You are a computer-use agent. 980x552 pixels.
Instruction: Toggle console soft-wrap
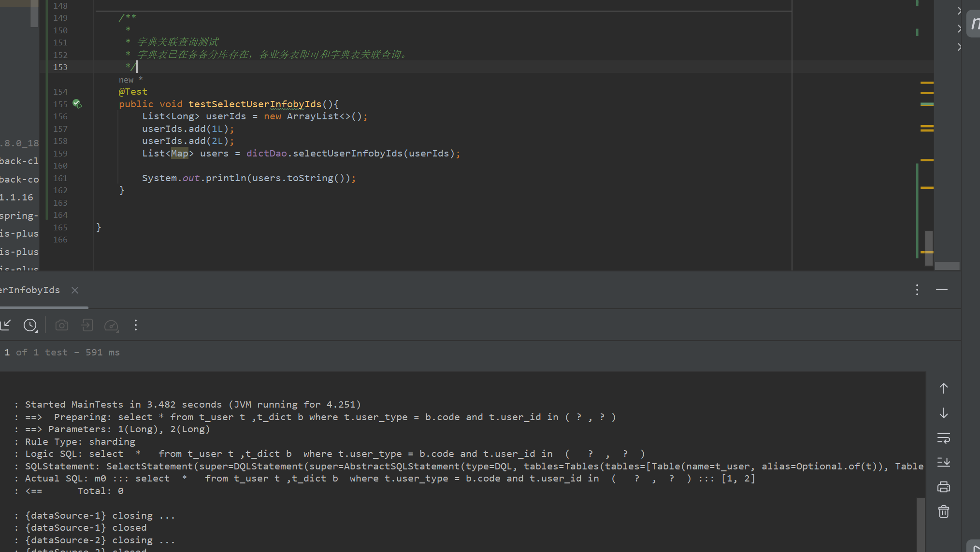coord(943,438)
